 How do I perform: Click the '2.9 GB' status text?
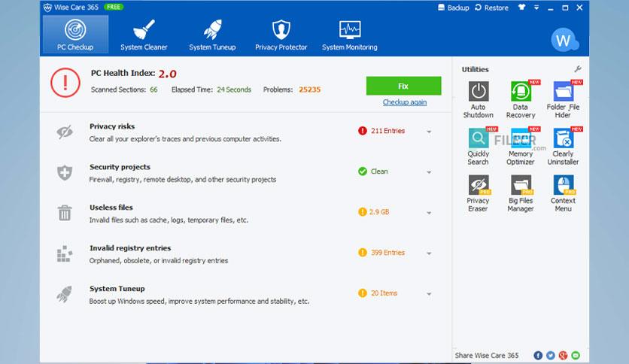[x=379, y=211]
